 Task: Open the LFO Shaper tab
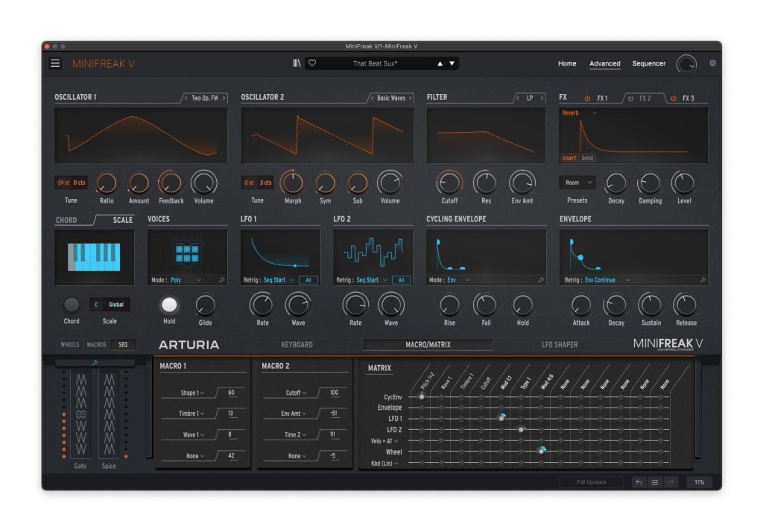click(559, 345)
